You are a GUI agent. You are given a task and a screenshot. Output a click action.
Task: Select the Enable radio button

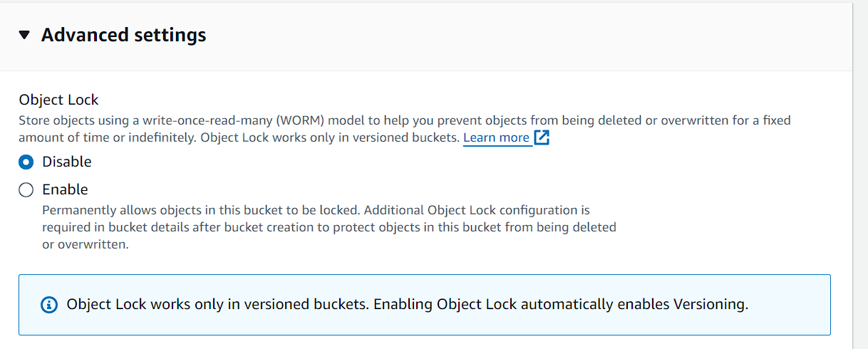pos(26,190)
